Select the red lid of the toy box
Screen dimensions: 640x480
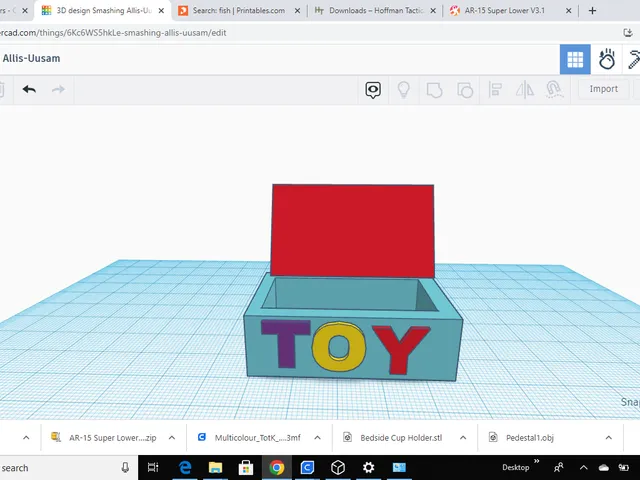point(353,231)
